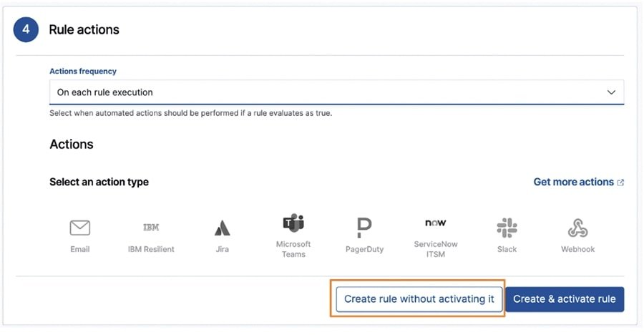Screen dimensions: 644x335
Task: Select the Webhook action icon
Action: tap(577, 229)
